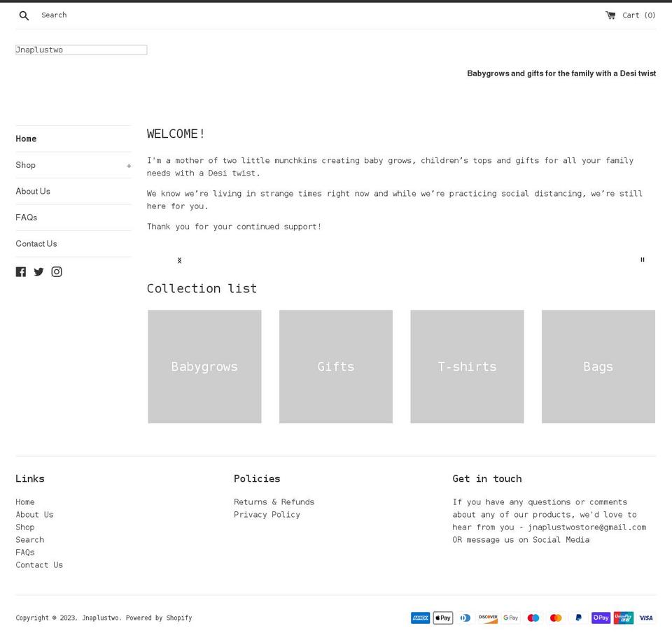Pause the welcome slideshow
The width and height of the screenshot is (672, 640).
point(642,259)
